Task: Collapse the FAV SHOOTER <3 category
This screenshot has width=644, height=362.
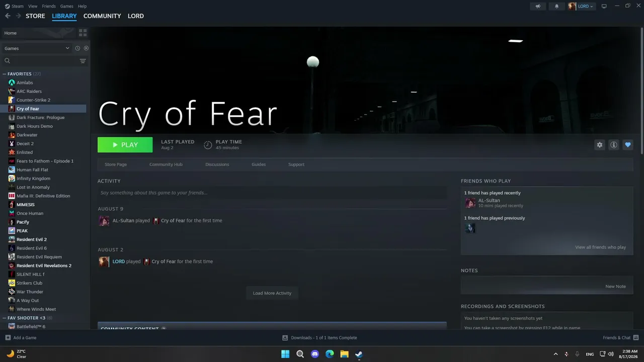Action: tap(5, 318)
